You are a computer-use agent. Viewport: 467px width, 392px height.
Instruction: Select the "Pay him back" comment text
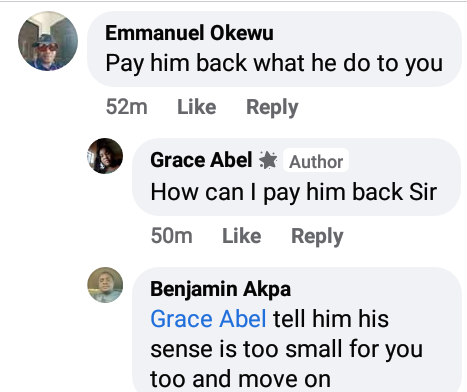point(274,63)
